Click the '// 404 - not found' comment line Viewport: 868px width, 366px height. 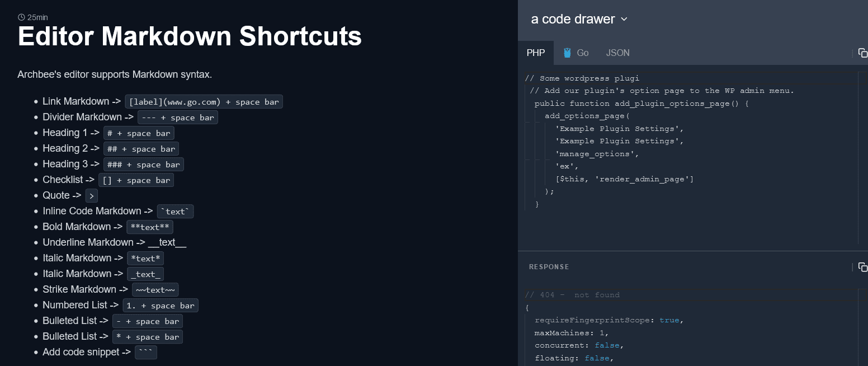(x=572, y=295)
